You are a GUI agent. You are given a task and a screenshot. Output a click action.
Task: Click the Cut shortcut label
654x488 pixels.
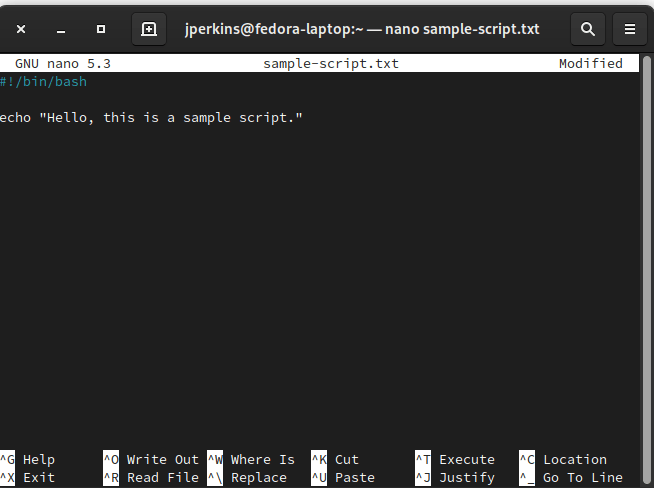pyautogui.click(x=347, y=460)
